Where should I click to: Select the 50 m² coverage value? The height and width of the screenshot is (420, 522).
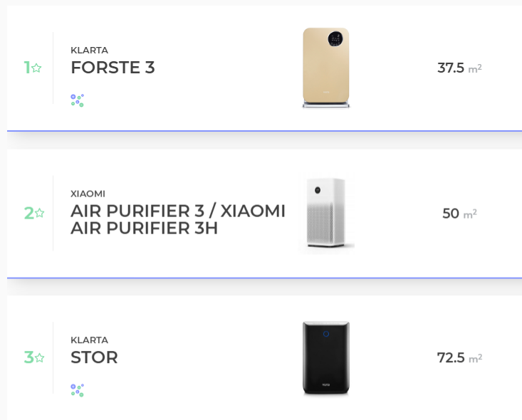click(x=459, y=214)
